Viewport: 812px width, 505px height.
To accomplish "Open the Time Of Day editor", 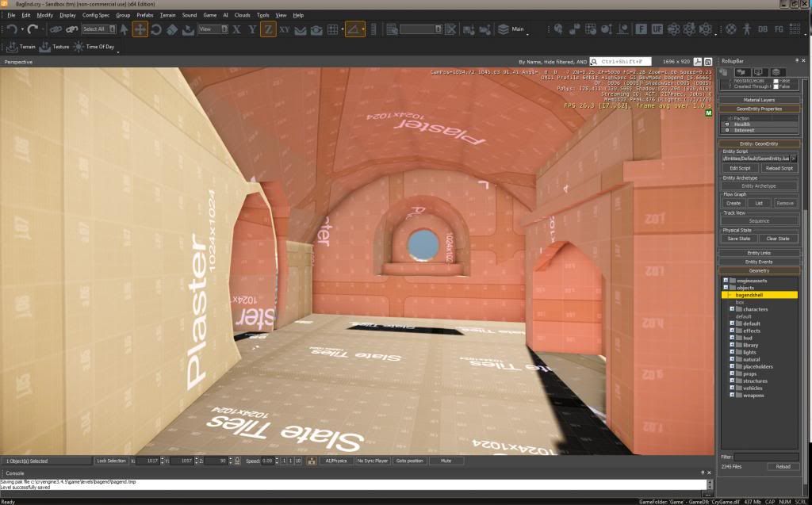I will (95, 47).
